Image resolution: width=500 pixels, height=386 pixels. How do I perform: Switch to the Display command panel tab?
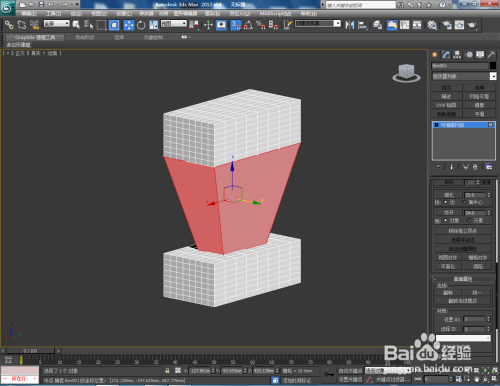480,55
